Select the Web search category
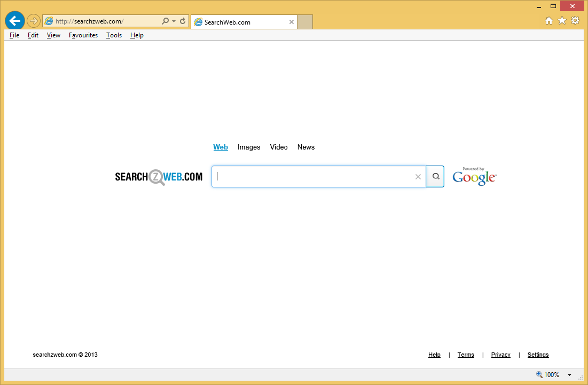Image resolution: width=588 pixels, height=385 pixels. pos(221,147)
